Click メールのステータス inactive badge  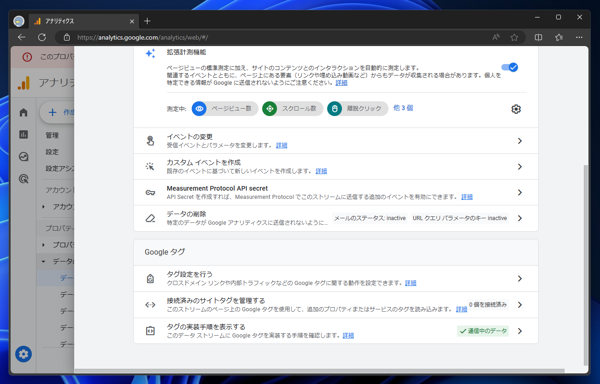370,218
